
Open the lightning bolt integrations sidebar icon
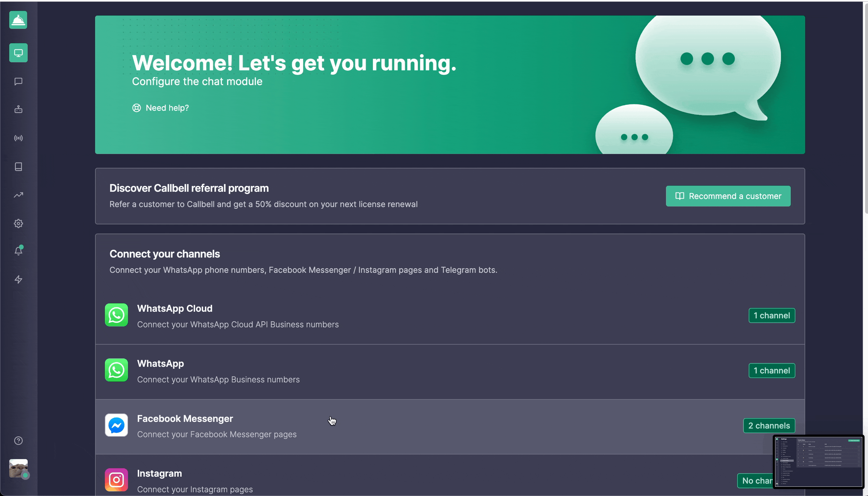click(x=18, y=279)
